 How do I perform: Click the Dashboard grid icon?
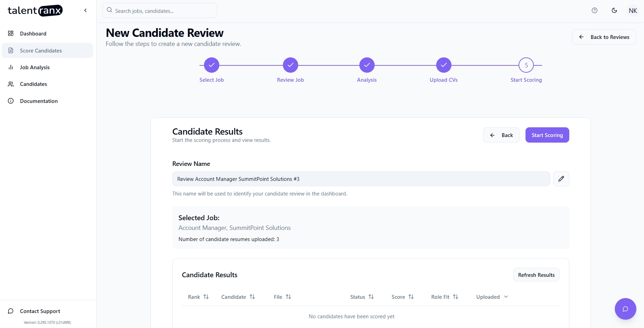pos(10,33)
